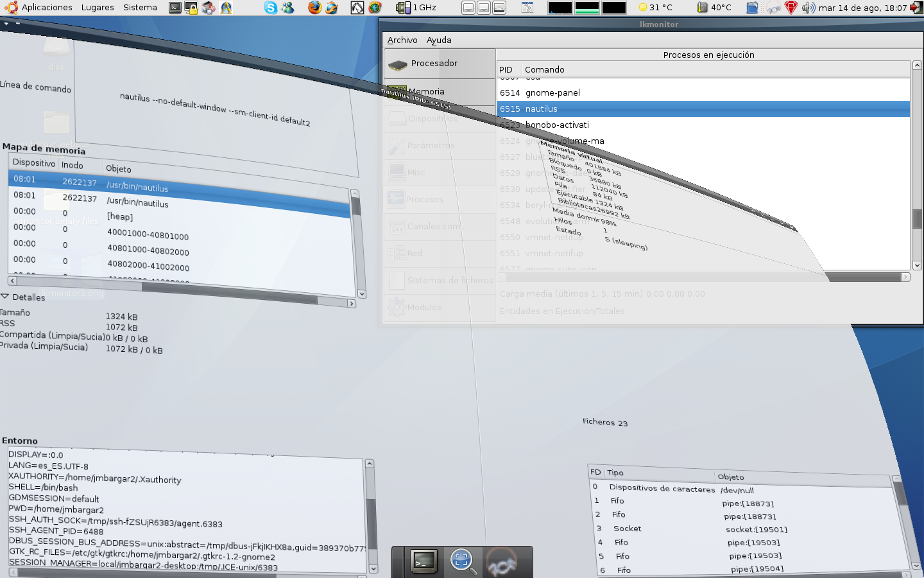Click the first system monitor graph
Screen dimensions: 924x578
pyautogui.click(x=560, y=8)
